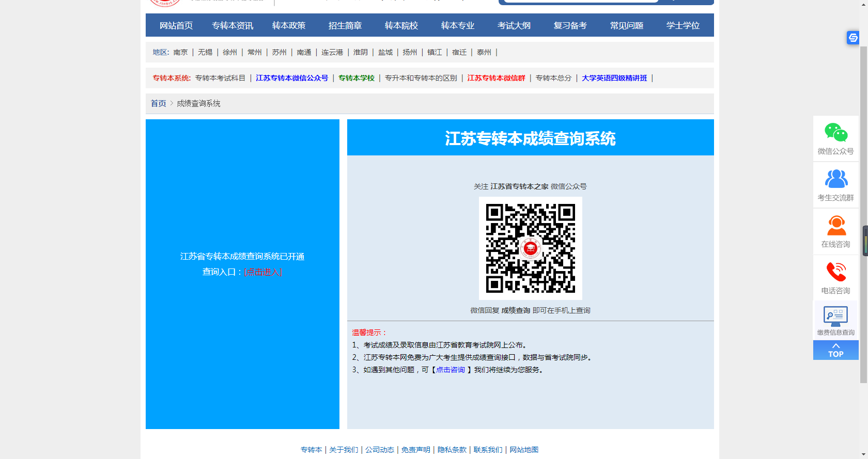Open the 转本院校 menu item
Viewport: 868px width, 459px height.
(x=401, y=25)
